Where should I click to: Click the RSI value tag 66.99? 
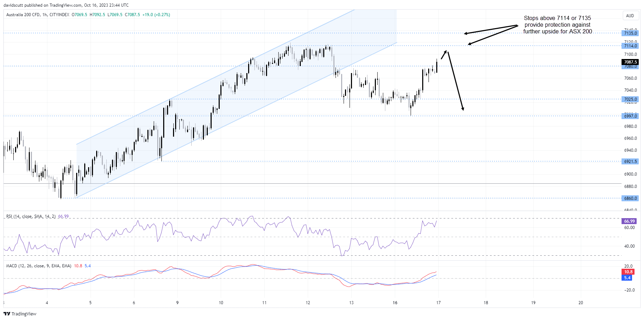(x=629, y=221)
